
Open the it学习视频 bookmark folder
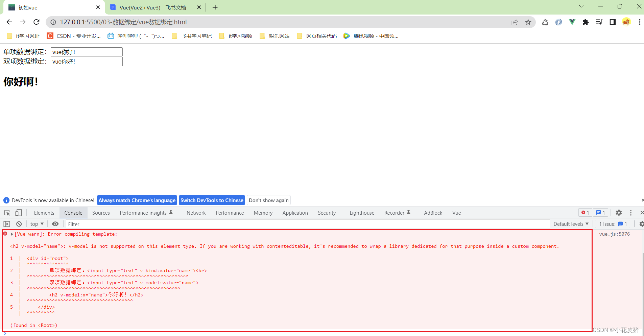[236, 36]
